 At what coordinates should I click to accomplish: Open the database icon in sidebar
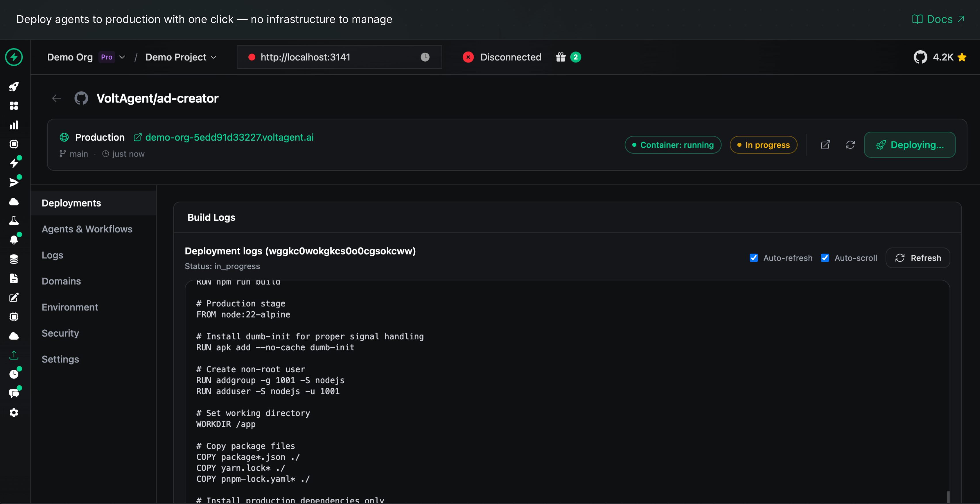14,259
